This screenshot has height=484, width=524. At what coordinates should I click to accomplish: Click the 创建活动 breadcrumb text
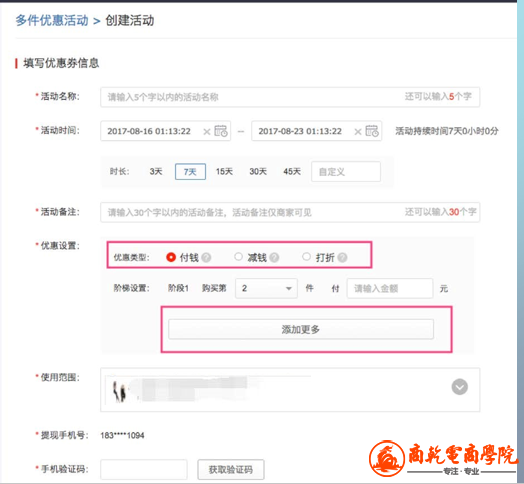click(130, 21)
